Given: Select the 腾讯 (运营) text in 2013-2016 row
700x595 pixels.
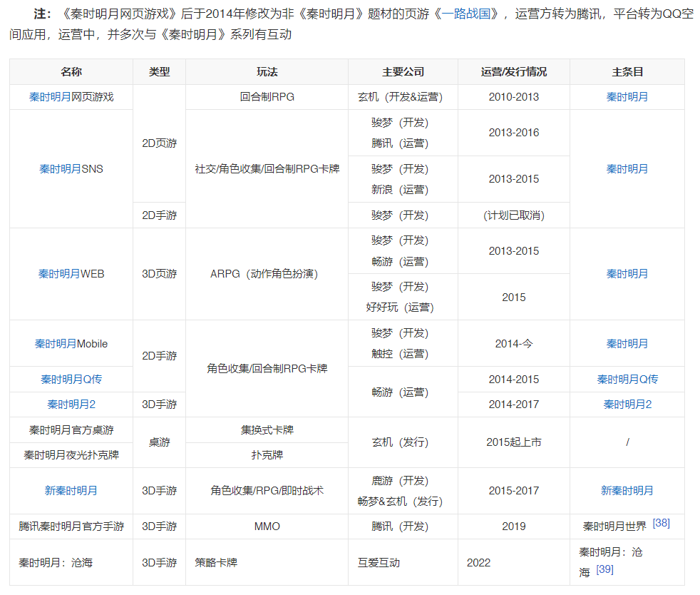Looking at the screenshot, I should click(400, 143).
